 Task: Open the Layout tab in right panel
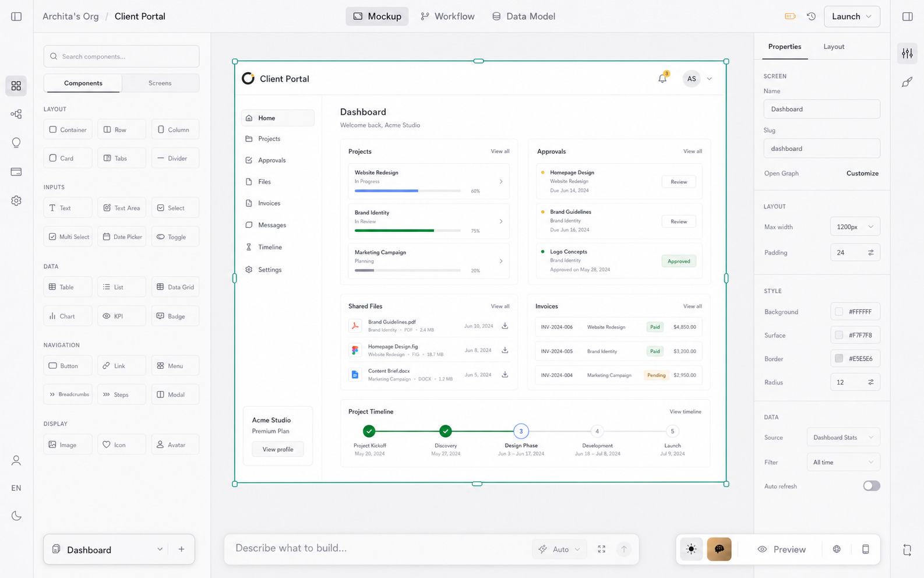point(834,47)
